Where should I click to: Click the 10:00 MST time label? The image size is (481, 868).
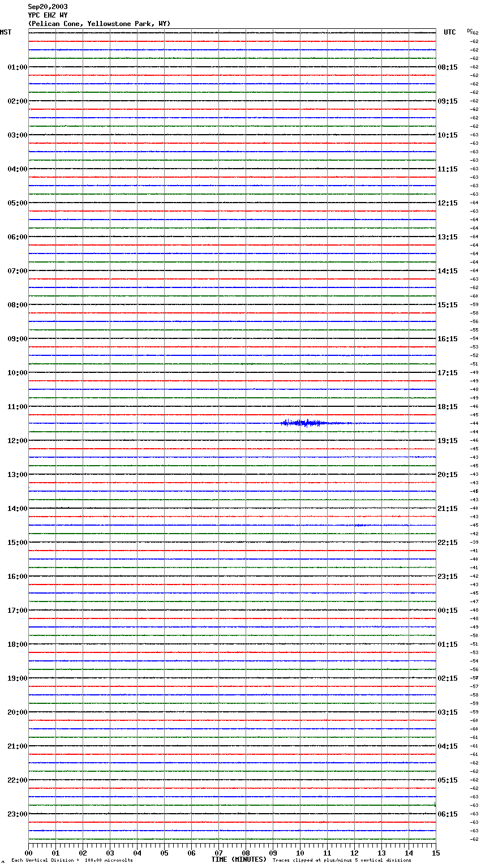17,373
